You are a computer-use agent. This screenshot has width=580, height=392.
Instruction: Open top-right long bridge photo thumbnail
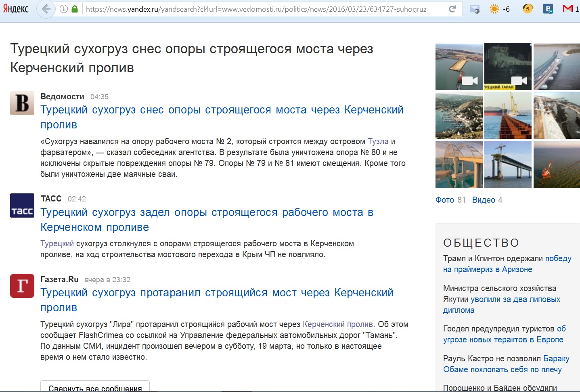(x=557, y=66)
